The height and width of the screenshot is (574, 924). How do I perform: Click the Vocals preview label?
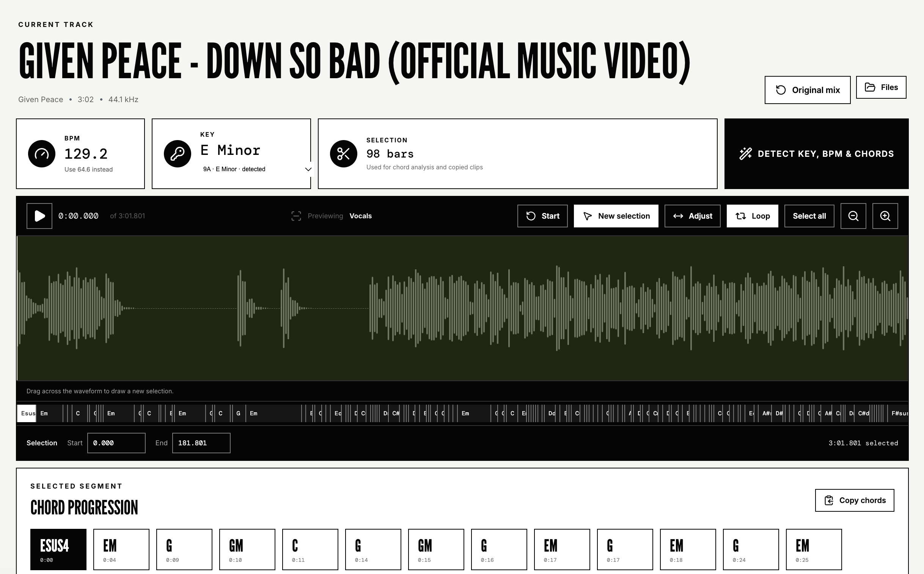(360, 216)
